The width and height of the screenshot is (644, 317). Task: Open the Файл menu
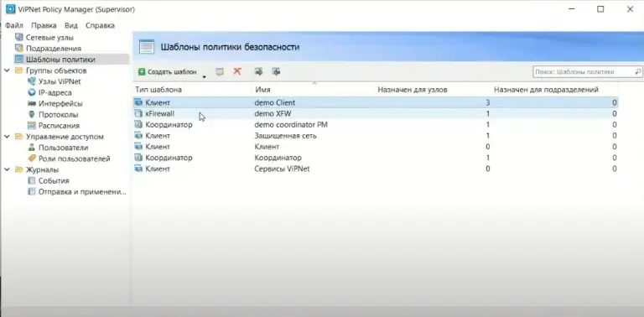click(14, 25)
